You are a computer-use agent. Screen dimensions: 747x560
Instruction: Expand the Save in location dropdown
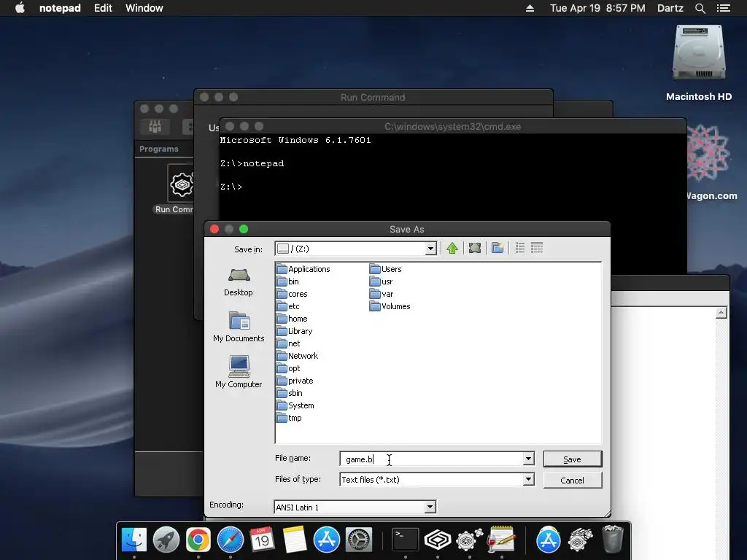430,249
